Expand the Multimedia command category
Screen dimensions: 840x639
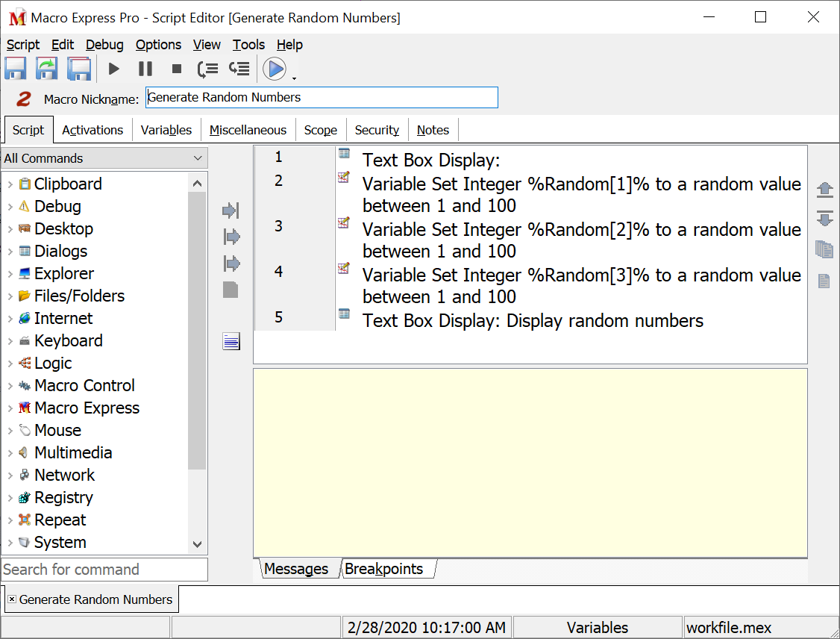click(x=10, y=453)
